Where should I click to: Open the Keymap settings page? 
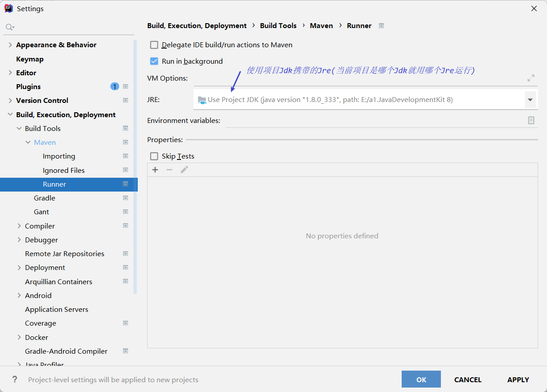coord(30,59)
